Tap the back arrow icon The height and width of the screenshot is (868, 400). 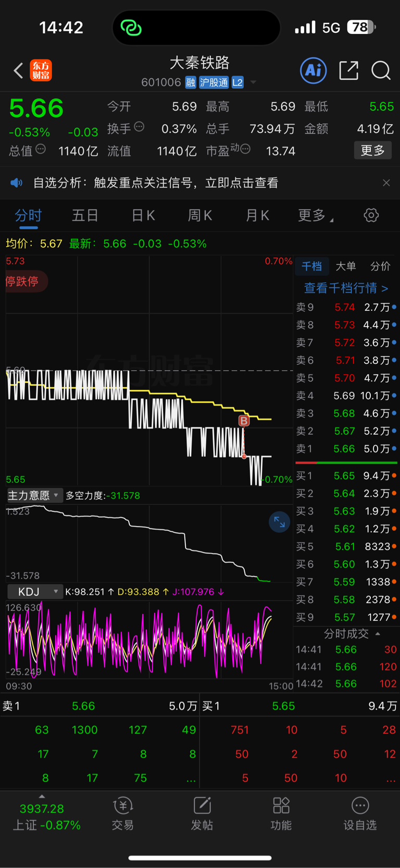pos(18,70)
